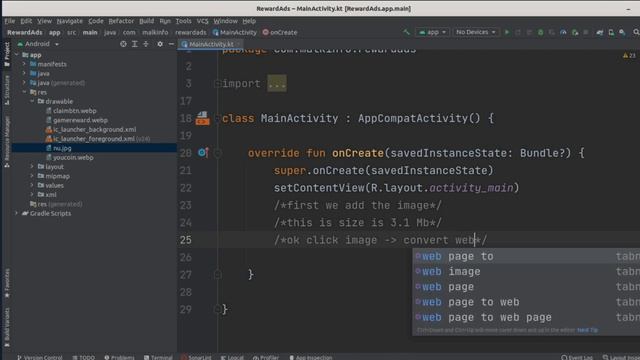
Task: Click the green Run app button
Action: tap(507, 32)
